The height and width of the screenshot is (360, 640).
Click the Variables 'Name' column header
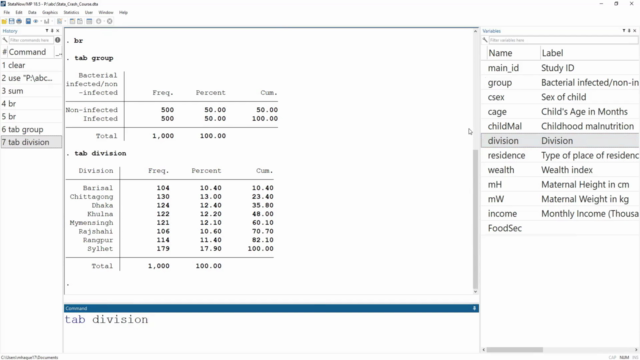513,53
